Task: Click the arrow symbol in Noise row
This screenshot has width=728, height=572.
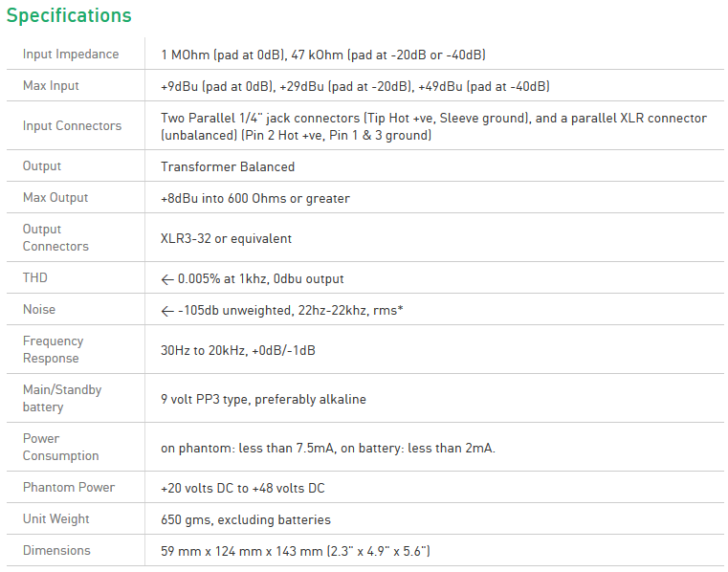Action: [167, 311]
